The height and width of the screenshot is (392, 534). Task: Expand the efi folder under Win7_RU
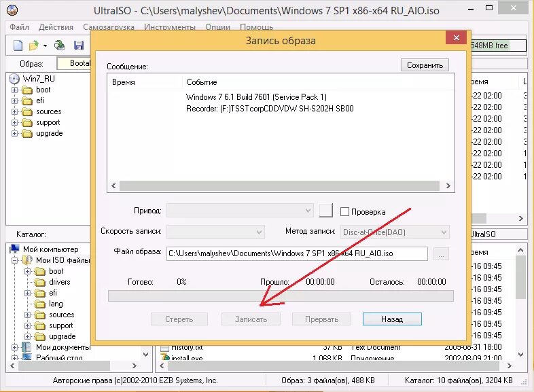click(x=14, y=101)
